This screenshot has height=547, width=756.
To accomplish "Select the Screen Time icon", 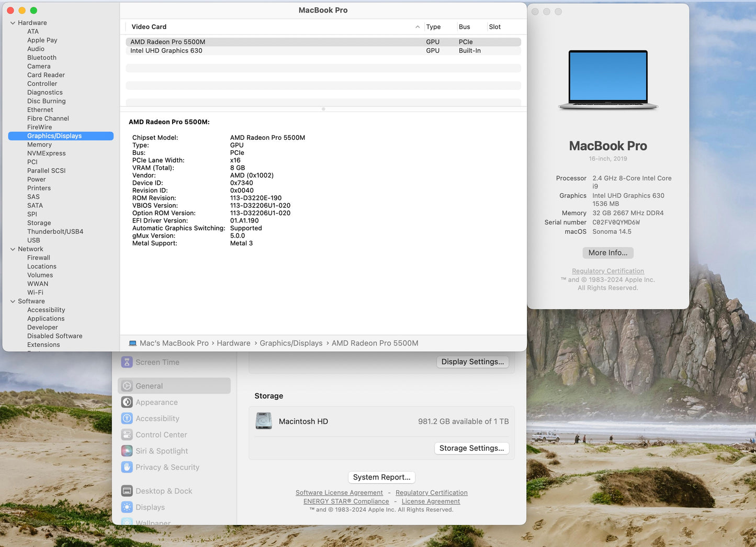I will click(x=127, y=362).
